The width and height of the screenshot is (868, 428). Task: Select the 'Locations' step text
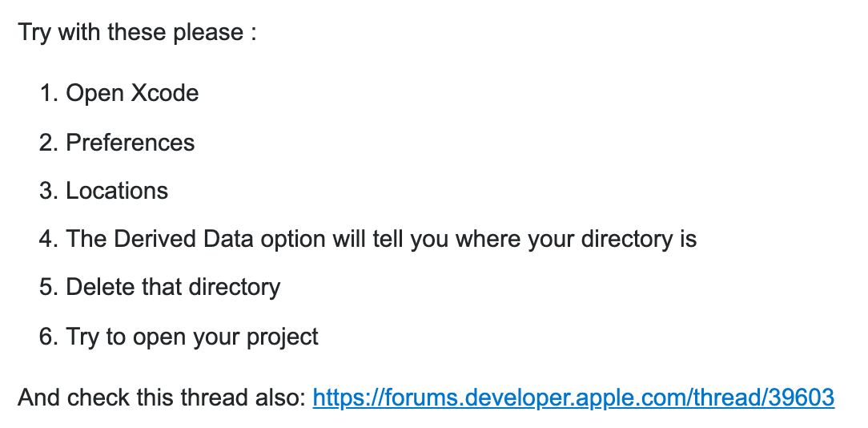pyautogui.click(x=117, y=191)
